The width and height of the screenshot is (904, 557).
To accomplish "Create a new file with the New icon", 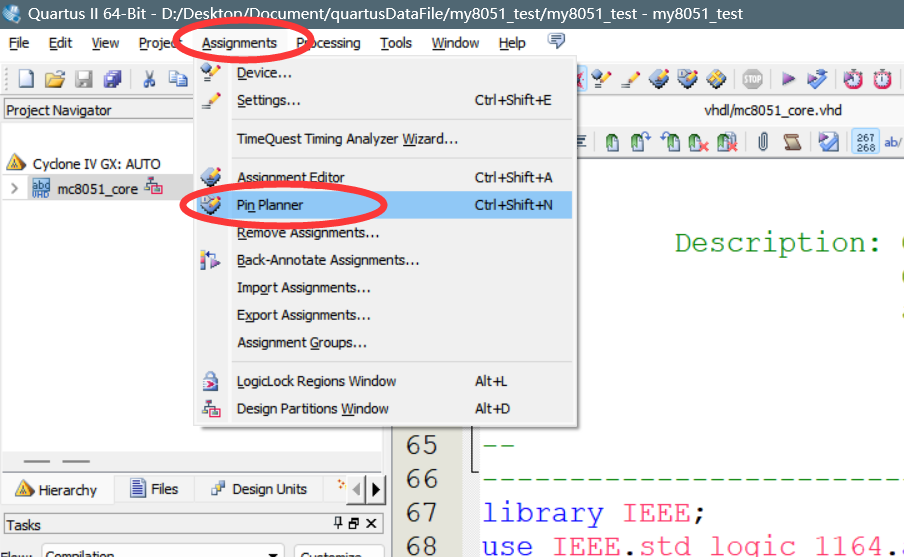I will click(26, 78).
